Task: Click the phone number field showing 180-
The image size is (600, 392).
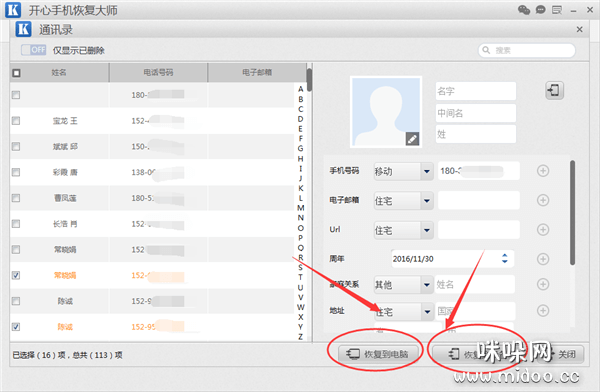Action: [x=479, y=171]
